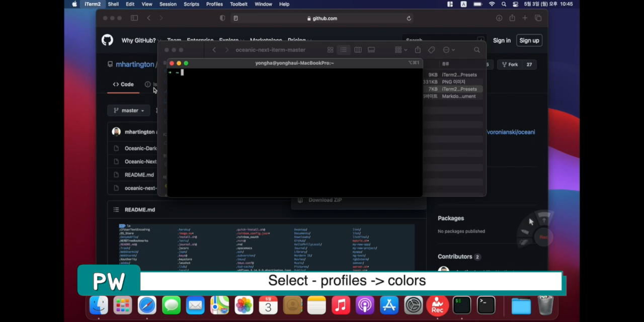
Task: Open the Profiles menu
Action: pyautogui.click(x=214, y=4)
